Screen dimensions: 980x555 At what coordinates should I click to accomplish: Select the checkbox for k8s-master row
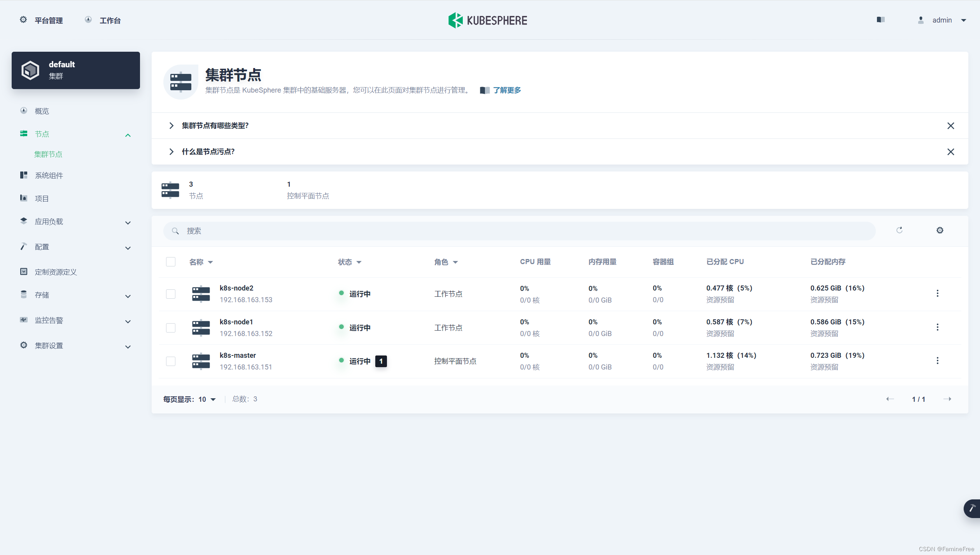tap(171, 361)
